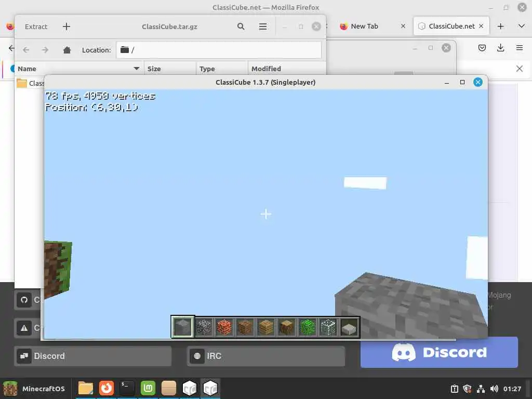The height and width of the screenshot is (399, 532).
Task: Open the MinecraftOS start menu
Action: (x=34, y=389)
